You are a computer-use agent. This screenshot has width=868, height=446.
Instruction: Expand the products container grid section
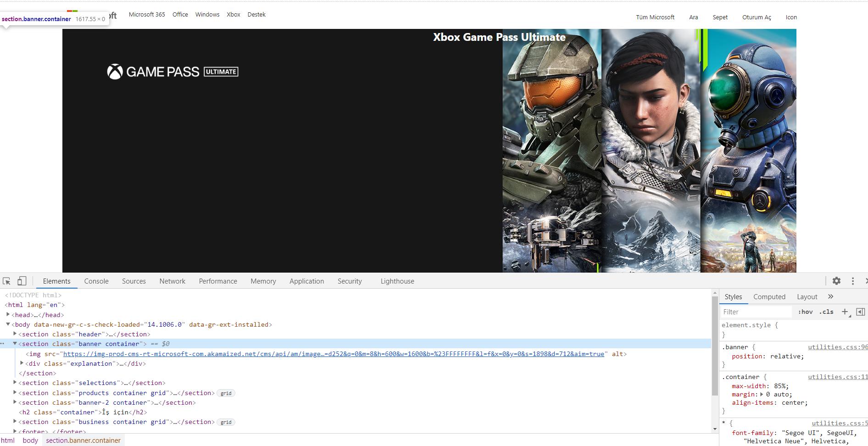tap(15, 392)
